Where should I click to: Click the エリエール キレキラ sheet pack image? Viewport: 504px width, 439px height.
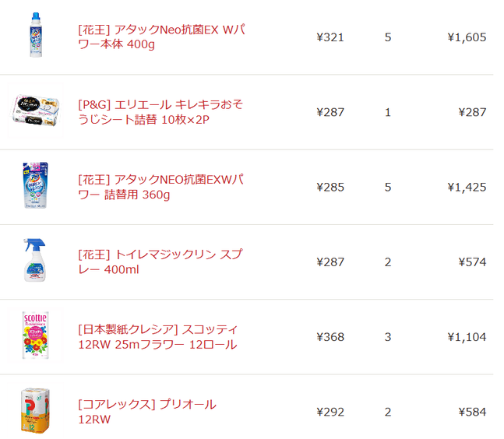click(x=35, y=111)
